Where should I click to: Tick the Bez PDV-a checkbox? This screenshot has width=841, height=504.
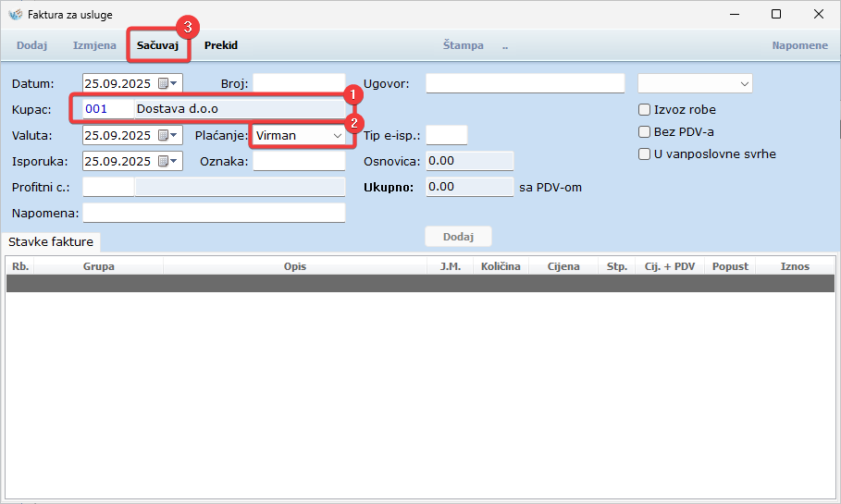pos(645,131)
